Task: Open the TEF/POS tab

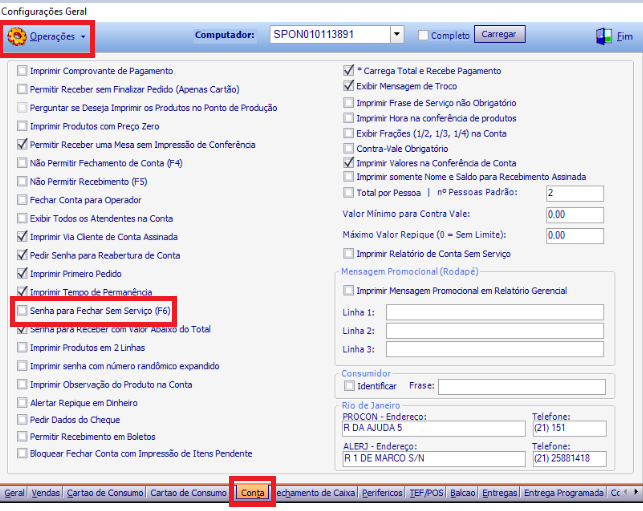Action: click(x=426, y=493)
